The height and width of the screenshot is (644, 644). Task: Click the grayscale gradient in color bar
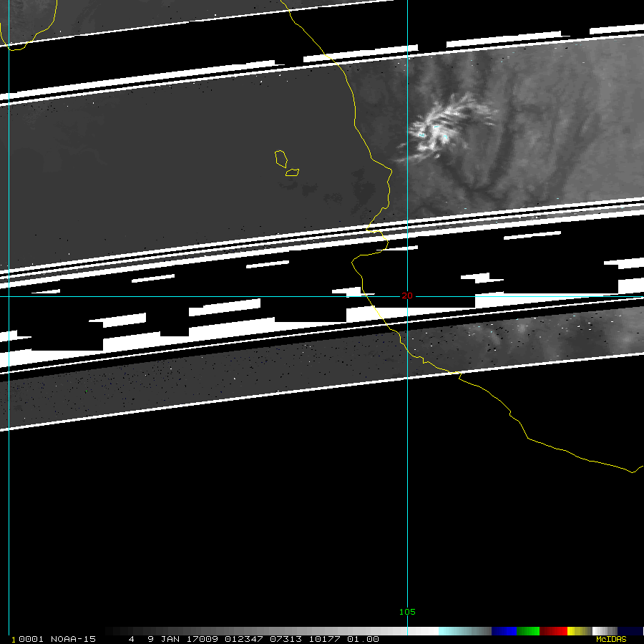coord(272,631)
